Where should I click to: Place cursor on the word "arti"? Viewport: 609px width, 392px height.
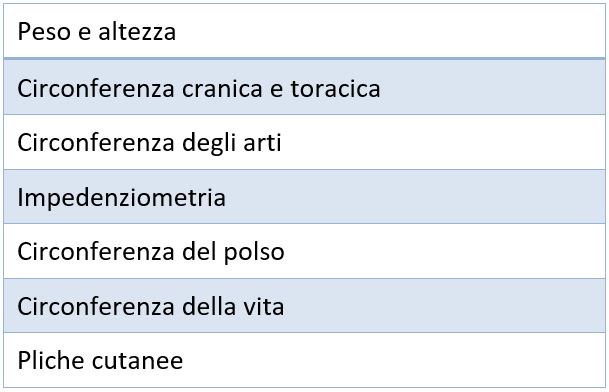point(263,142)
